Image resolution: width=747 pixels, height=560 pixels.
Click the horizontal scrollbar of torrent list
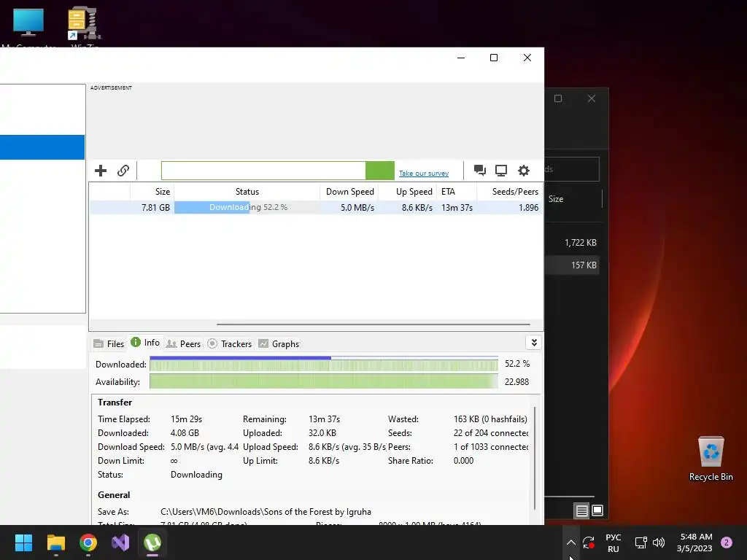(x=373, y=324)
